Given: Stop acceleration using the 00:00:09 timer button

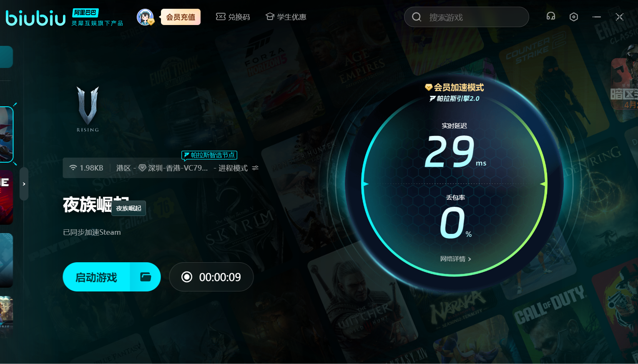Looking at the screenshot, I should 211,277.
